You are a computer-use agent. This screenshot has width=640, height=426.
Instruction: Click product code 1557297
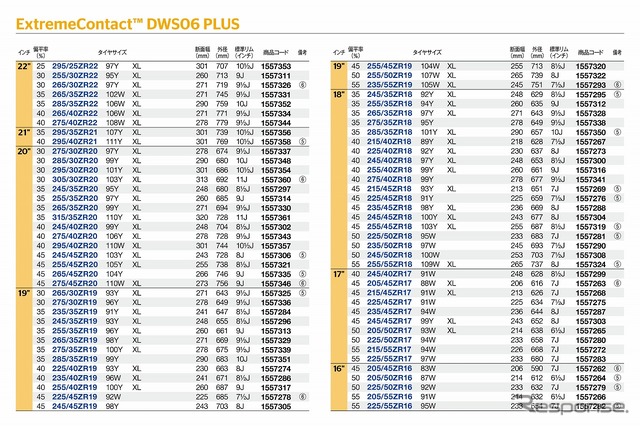pyautogui.click(x=276, y=189)
